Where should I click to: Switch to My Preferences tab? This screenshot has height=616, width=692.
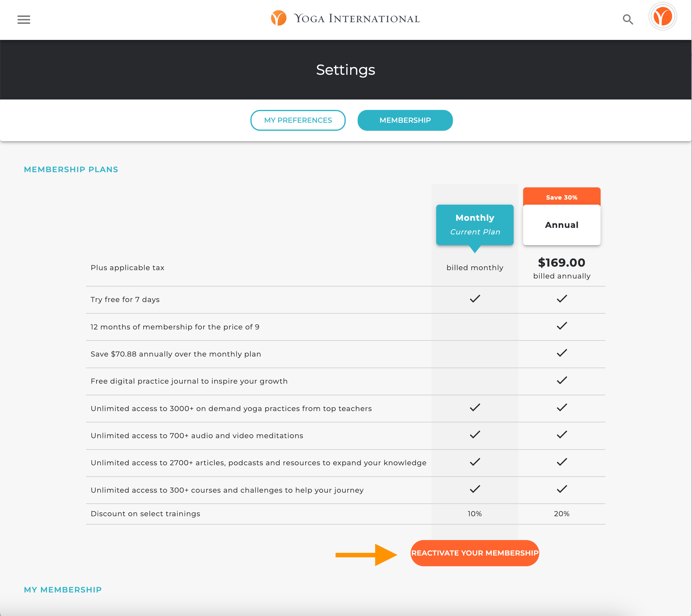pos(297,120)
